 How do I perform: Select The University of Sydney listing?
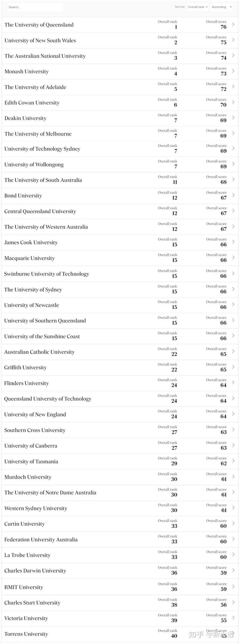[x=33, y=290]
